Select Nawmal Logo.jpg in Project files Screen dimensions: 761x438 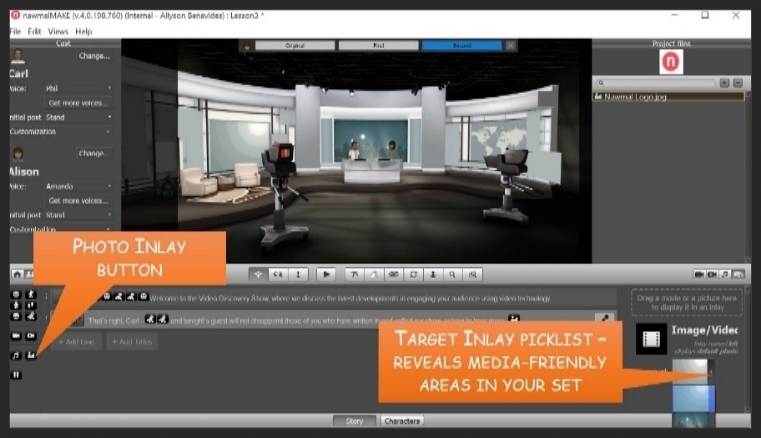(x=669, y=97)
